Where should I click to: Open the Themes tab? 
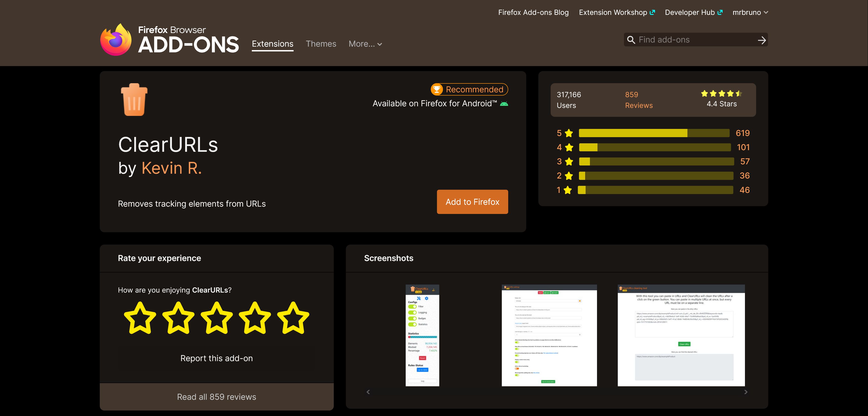point(321,44)
